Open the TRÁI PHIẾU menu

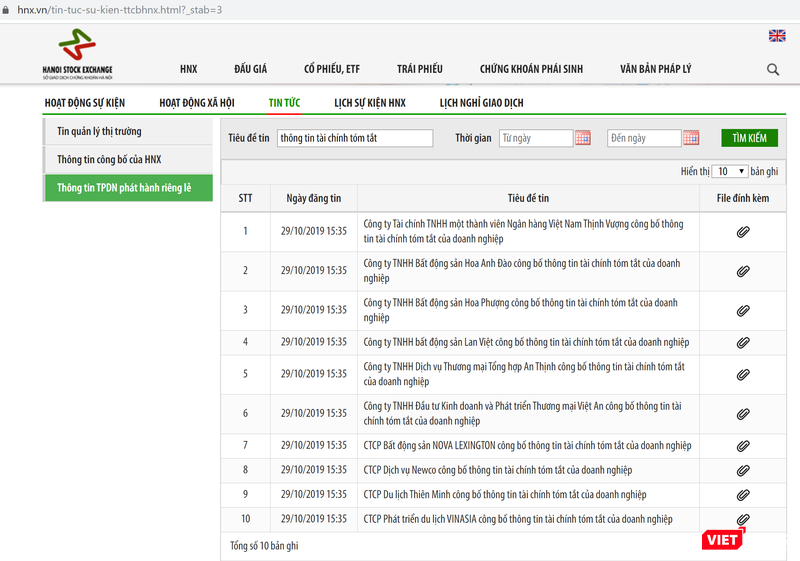tap(419, 69)
